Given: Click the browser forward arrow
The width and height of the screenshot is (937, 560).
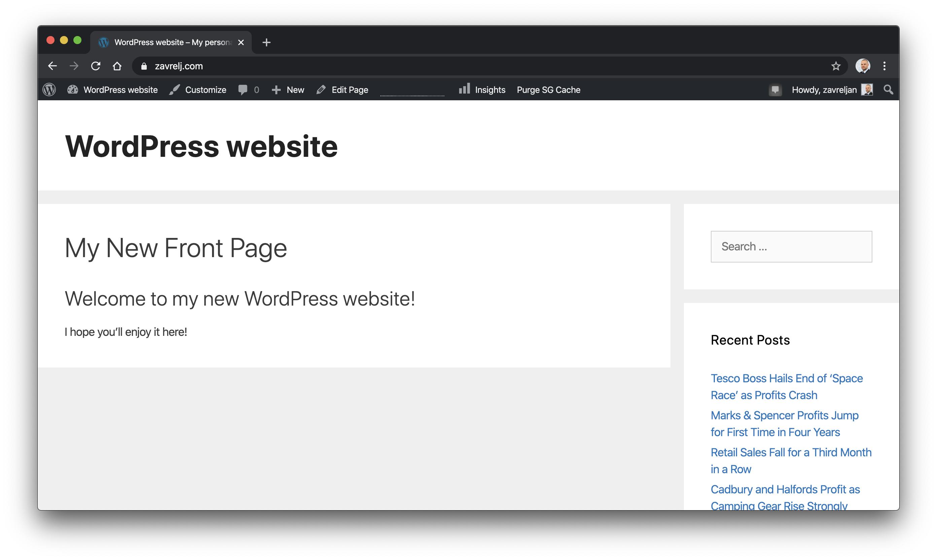Looking at the screenshot, I should [74, 66].
